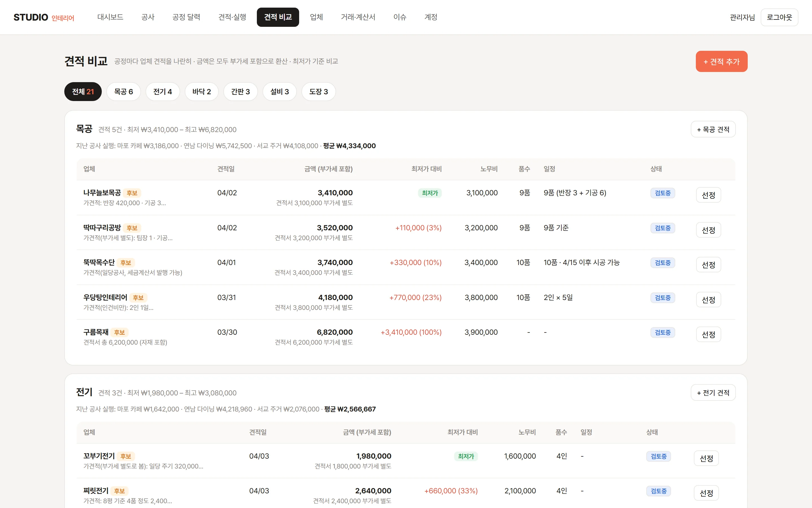This screenshot has width=812, height=508.
Task: Click 선정 on the 우당탕인테리어 row
Action: click(x=708, y=299)
